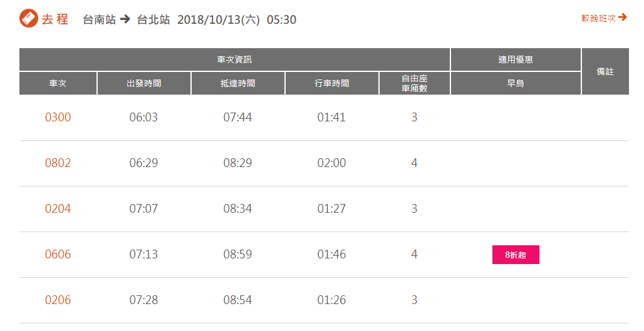644x331 pixels.
Task: Click the 抵達時間 column header
Action: coord(238,83)
